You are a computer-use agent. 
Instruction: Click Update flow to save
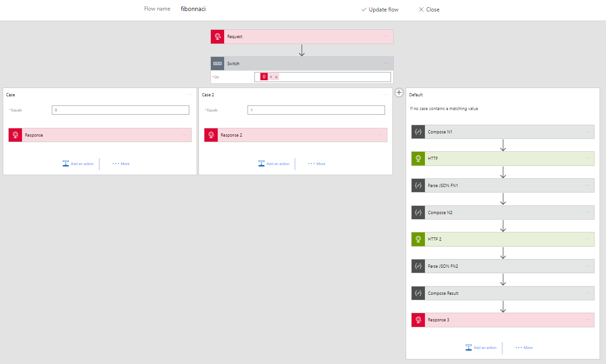tap(380, 10)
